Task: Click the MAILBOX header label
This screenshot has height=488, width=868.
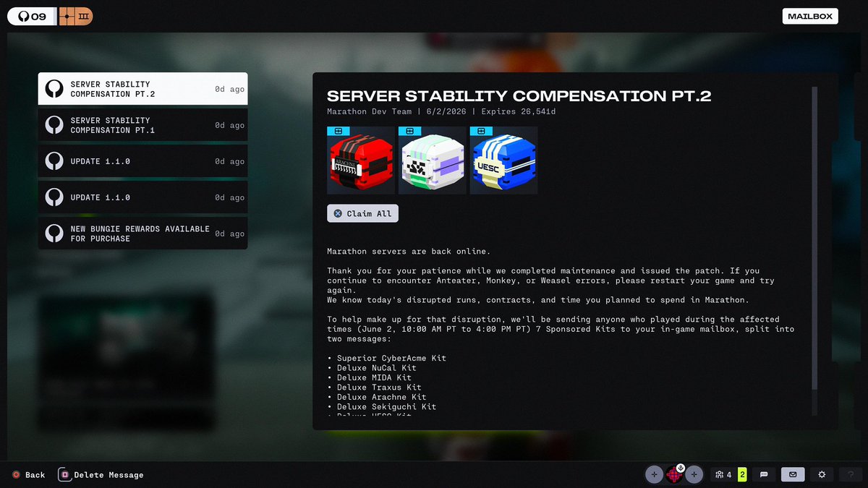Action: point(810,16)
